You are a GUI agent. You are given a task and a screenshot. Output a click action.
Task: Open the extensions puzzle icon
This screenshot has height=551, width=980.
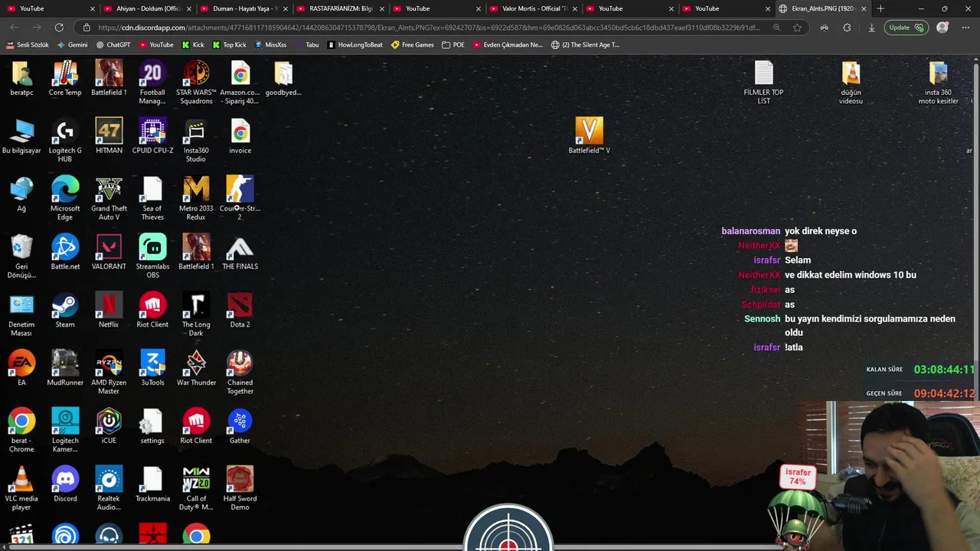click(847, 28)
